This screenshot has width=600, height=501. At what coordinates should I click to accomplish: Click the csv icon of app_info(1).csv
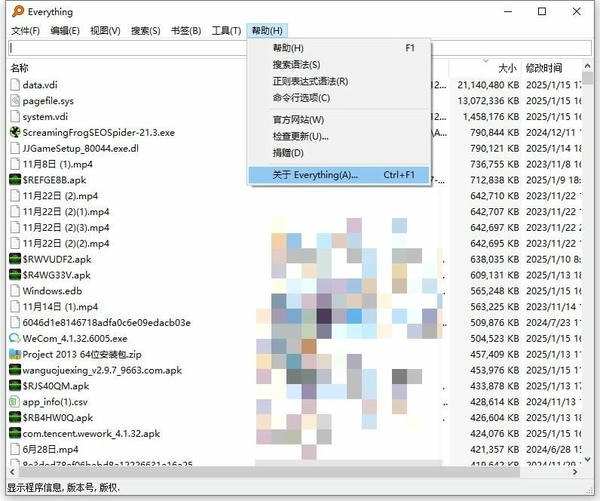click(x=15, y=402)
